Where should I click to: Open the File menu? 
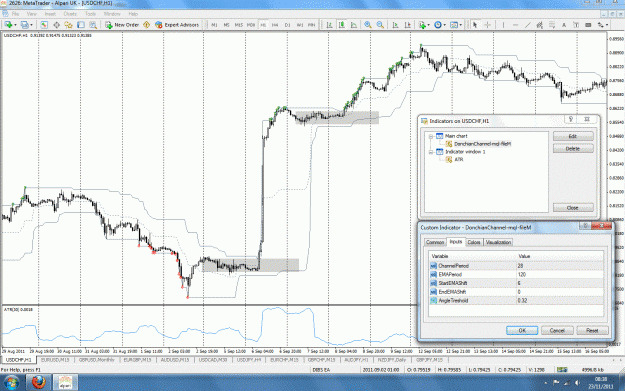(x=15, y=14)
